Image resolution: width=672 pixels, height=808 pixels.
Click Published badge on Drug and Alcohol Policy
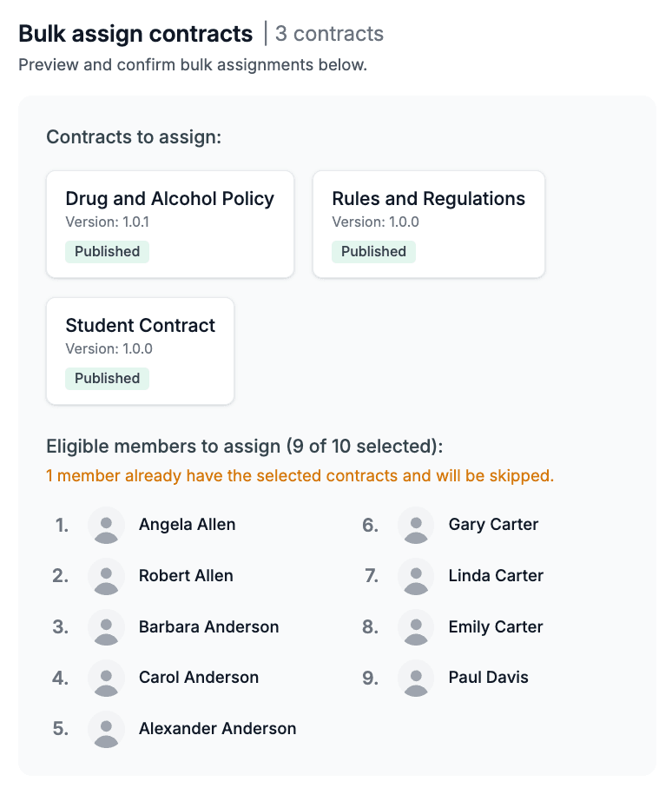pos(107,252)
